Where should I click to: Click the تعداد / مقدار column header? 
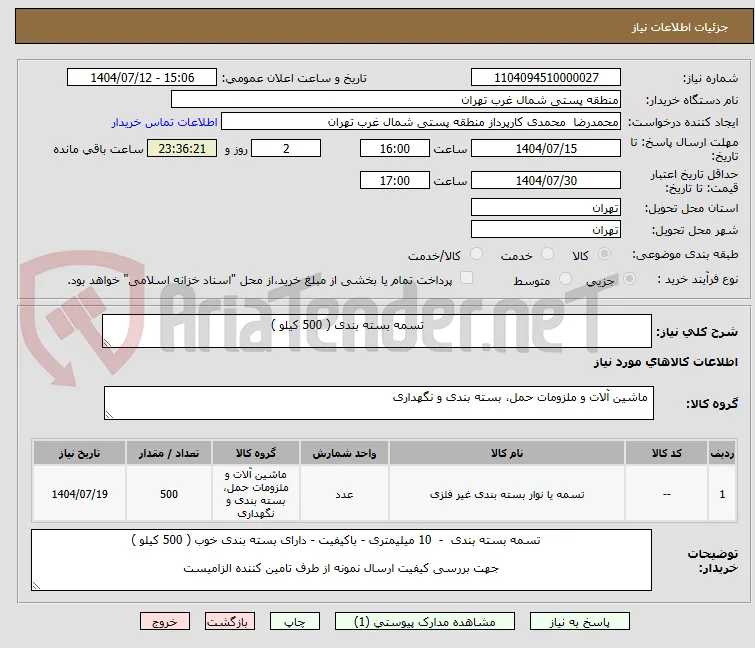click(x=169, y=453)
